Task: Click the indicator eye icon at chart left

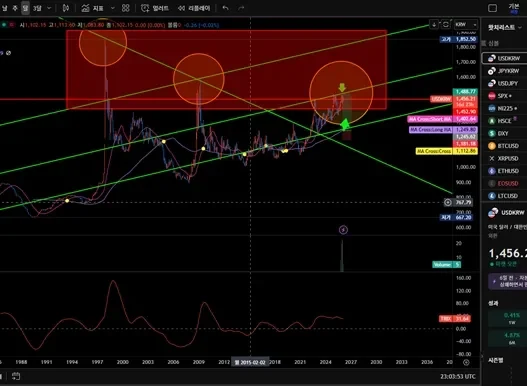Action: click(x=9, y=53)
